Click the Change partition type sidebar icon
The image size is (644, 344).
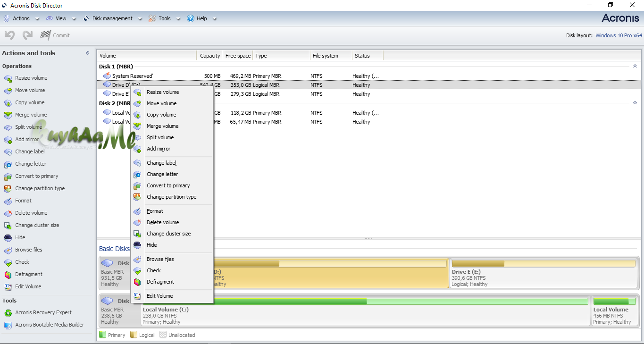[x=8, y=189]
